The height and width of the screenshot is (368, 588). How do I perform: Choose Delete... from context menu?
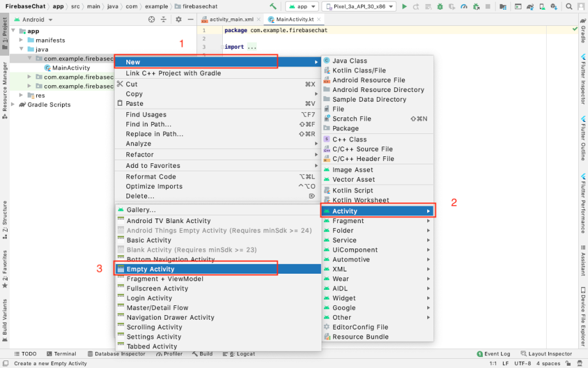[218, 196]
